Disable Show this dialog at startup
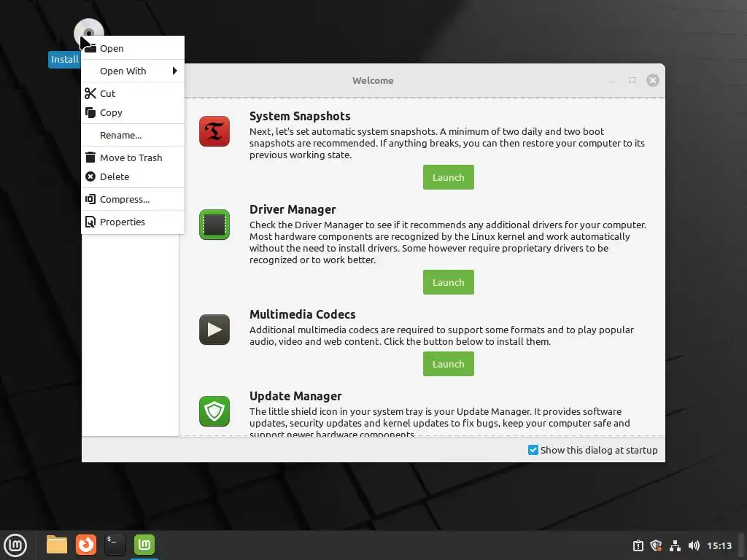This screenshot has height=560, width=747. [x=533, y=450]
